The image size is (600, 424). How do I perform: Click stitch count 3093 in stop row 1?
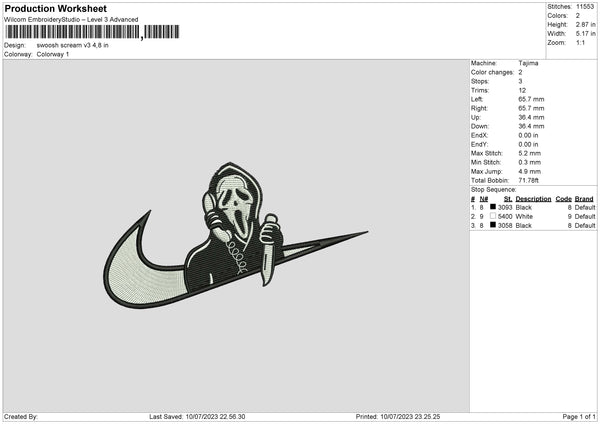(505, 207)
